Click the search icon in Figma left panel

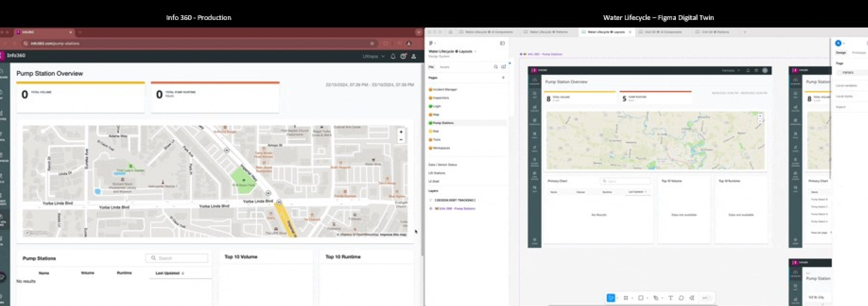click(496, 67)
